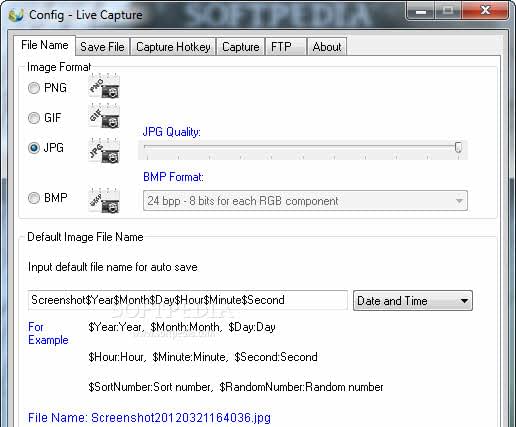Switch to the Save File tab

103,47
